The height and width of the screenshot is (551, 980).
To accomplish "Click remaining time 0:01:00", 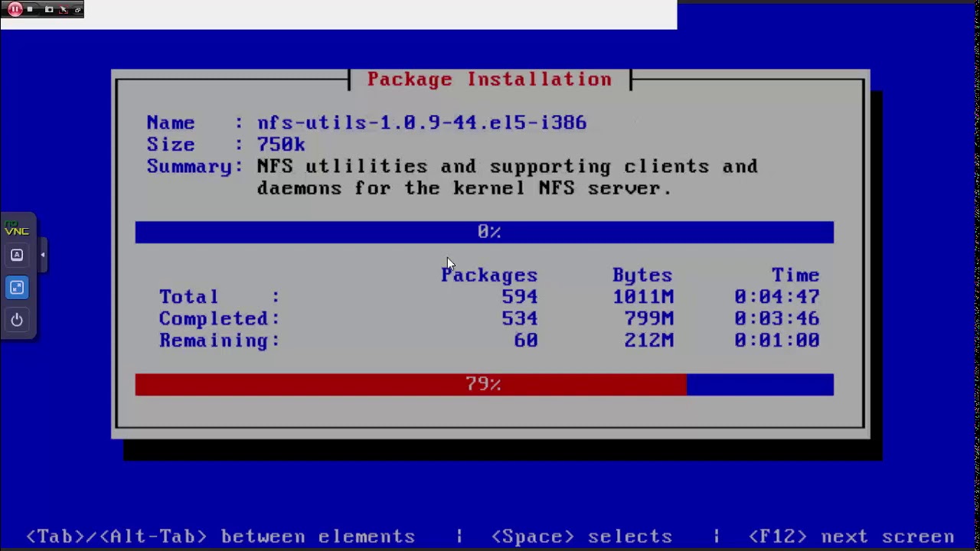I will tap(777, 341).
